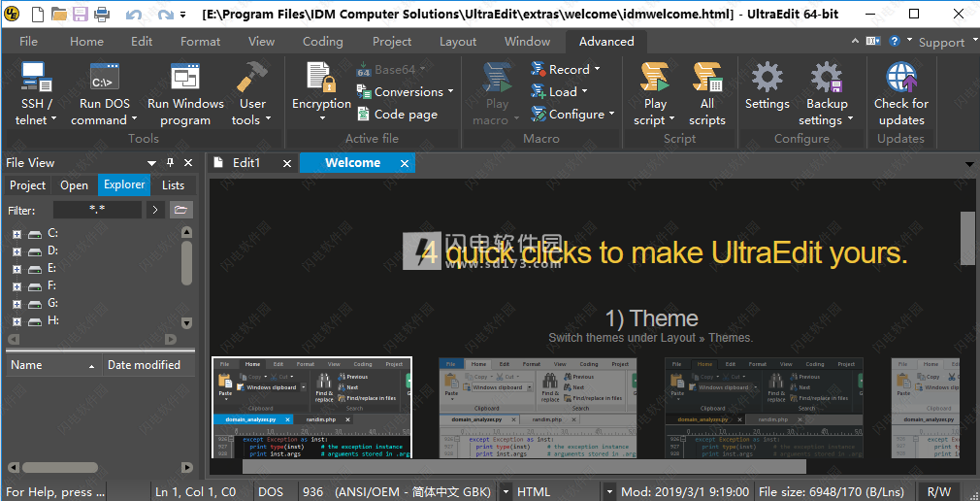The width and height of the screenshot is (980, 501).
Task: Click the DOS line terminator status
Action: pos(271,492)
